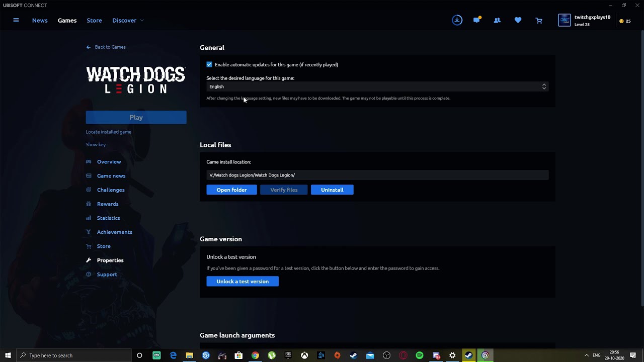The height and width of the screenshot is (362, 644).
Task: Go Back to Games
Action: pos(106,47)
